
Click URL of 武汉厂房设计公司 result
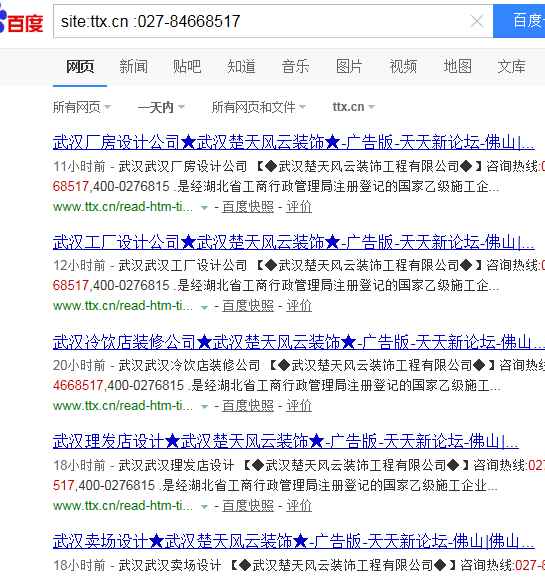point(123,207)
